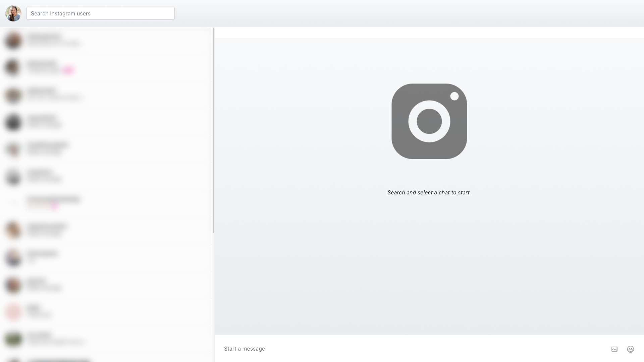Click the emoji picker icon
644x362 pixels.
pyautogui.click(x=630, y=349)
